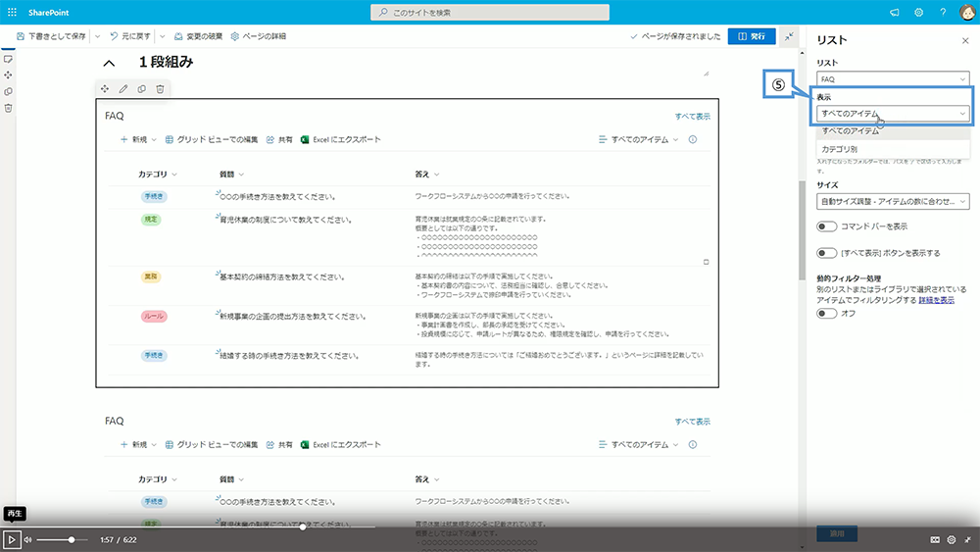Open グリッド ビューでの編集 in first FAQ

tap(212, 139)
